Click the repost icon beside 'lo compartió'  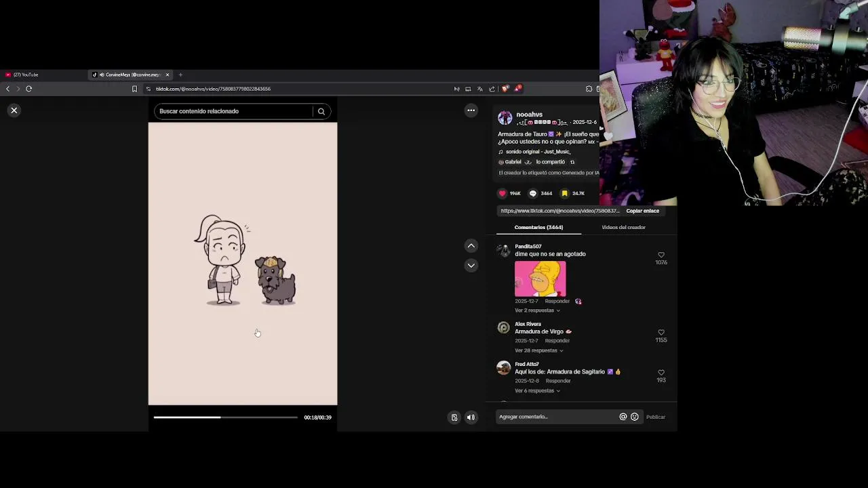pos(572,162)
